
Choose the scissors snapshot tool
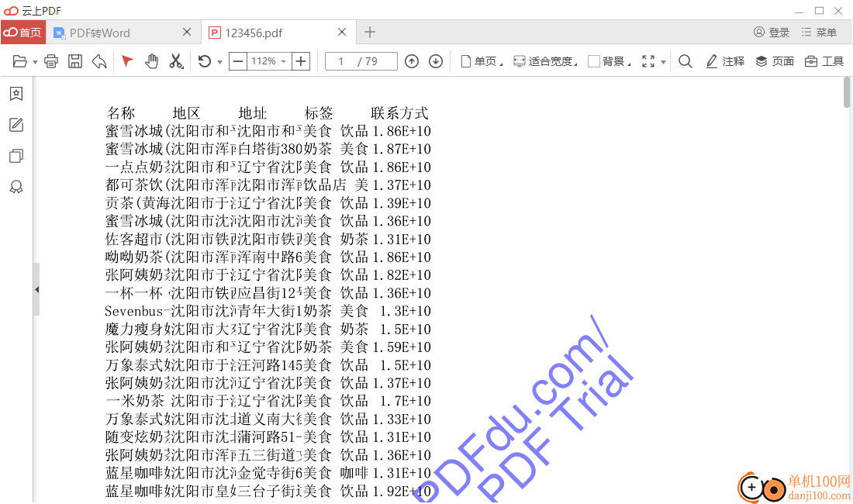pos(176,61)
